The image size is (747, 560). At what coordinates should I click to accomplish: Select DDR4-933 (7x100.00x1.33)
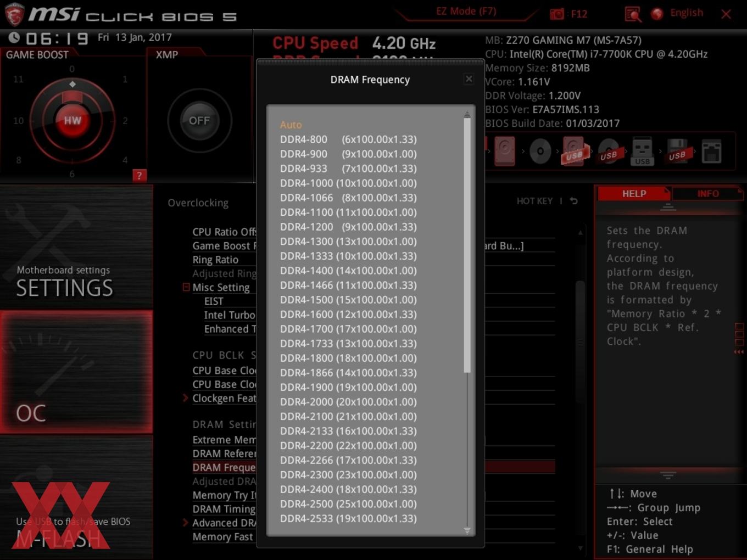click(x=348, y=169)
